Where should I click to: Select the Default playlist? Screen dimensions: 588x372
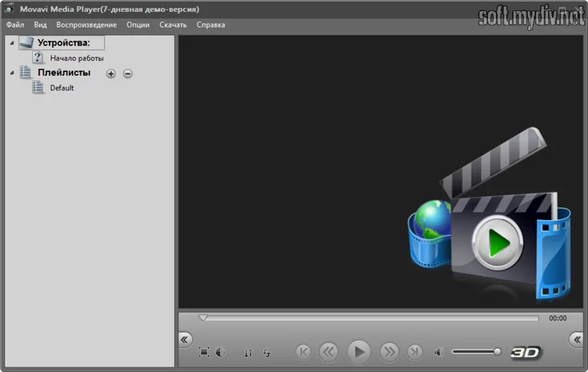62,87
